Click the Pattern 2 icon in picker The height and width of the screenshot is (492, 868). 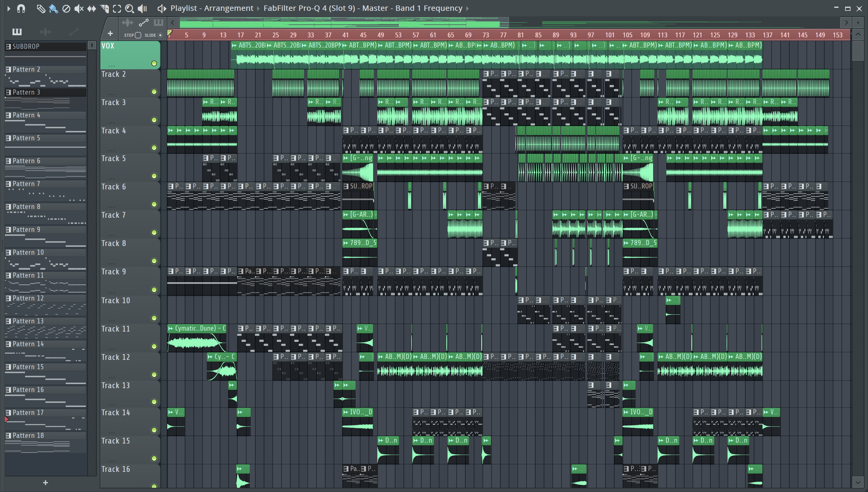8,69
